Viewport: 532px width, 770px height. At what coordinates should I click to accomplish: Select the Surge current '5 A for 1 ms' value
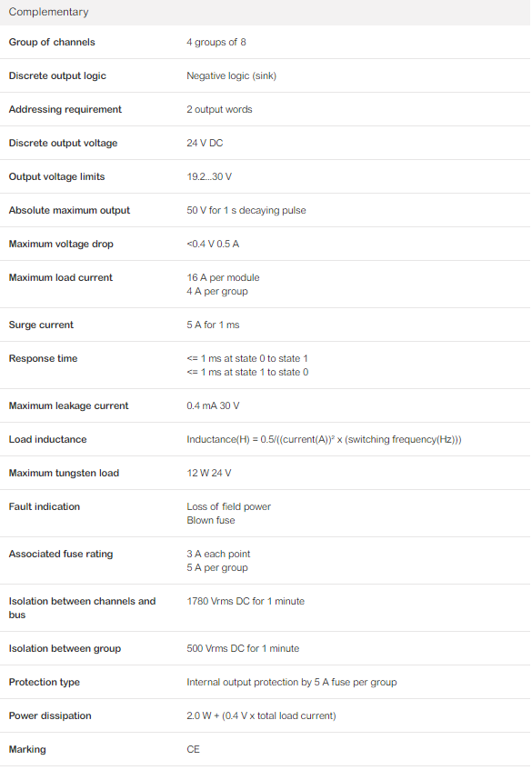point(213,325)
